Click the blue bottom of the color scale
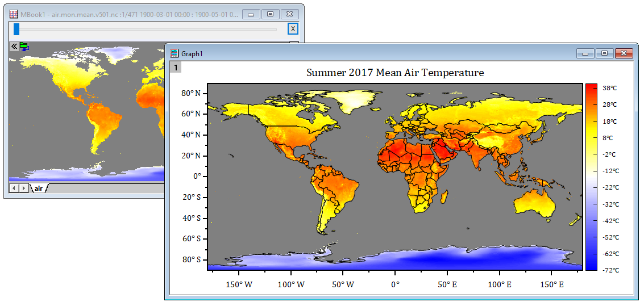Image resolution: width=644 pixels, height=306 pixels. (591, 266)
